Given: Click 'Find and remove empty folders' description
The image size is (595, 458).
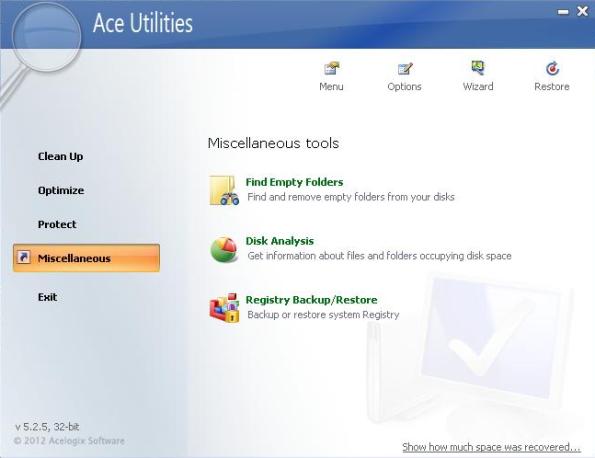Looking at the screenshot, I should (351, 197).
